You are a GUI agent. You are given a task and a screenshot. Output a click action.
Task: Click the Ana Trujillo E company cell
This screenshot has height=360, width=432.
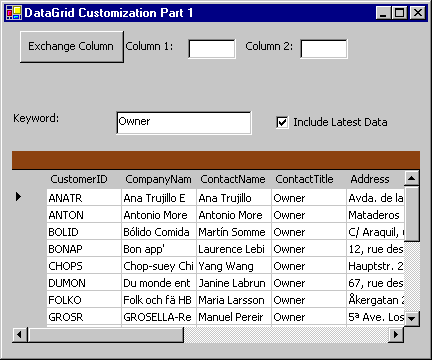pyautogui.click(x=159, y=198)
